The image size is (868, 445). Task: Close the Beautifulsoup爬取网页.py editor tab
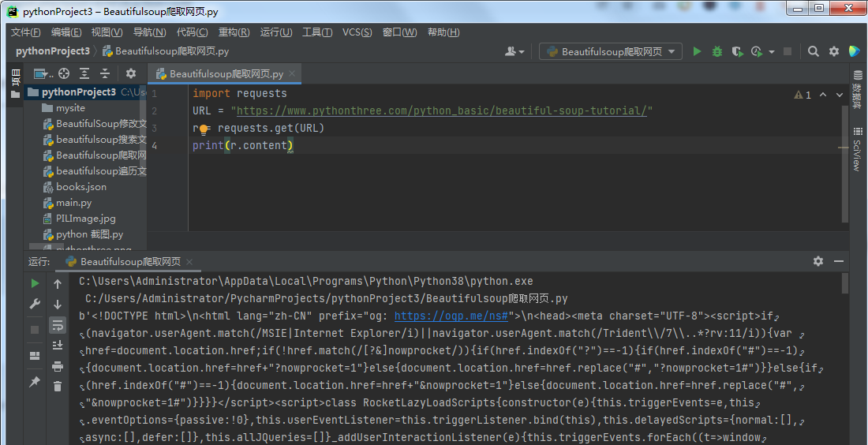[292, 73]
